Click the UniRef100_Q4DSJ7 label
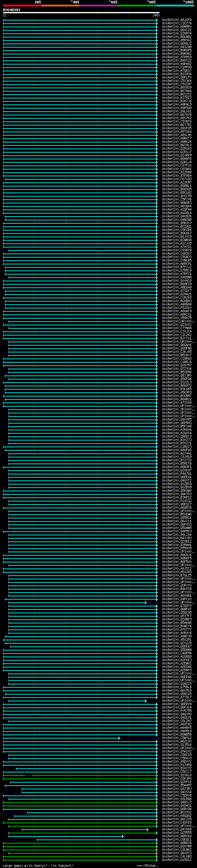197x868 pixels. pyautogui.click(x=176, y=803)
